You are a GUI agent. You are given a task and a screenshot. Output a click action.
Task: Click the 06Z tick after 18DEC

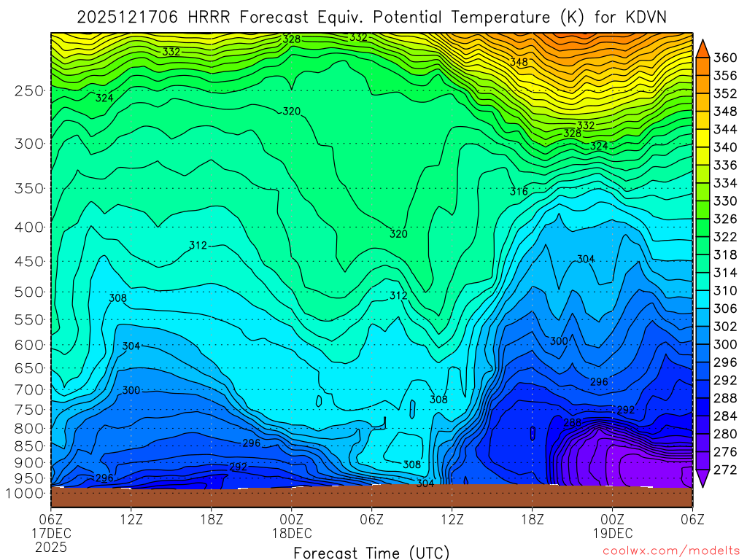click(371, 519)
